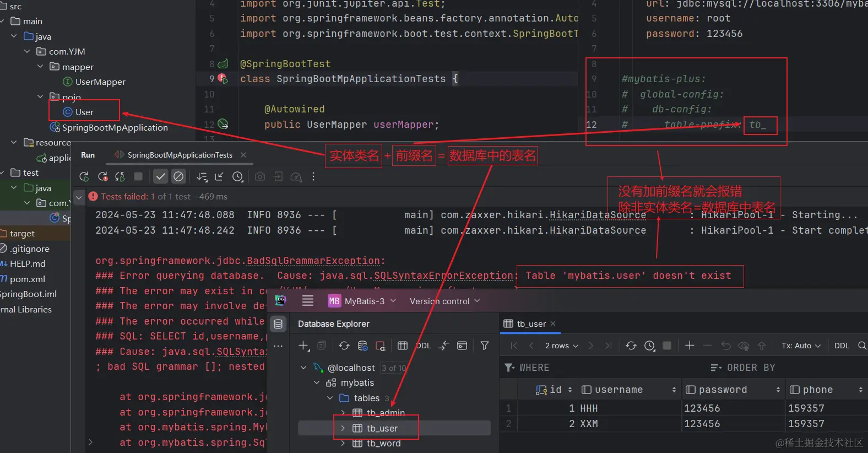Click the DDL button in data editor
Viewport: 868px width, 453px height.
[x=842, y=346]
